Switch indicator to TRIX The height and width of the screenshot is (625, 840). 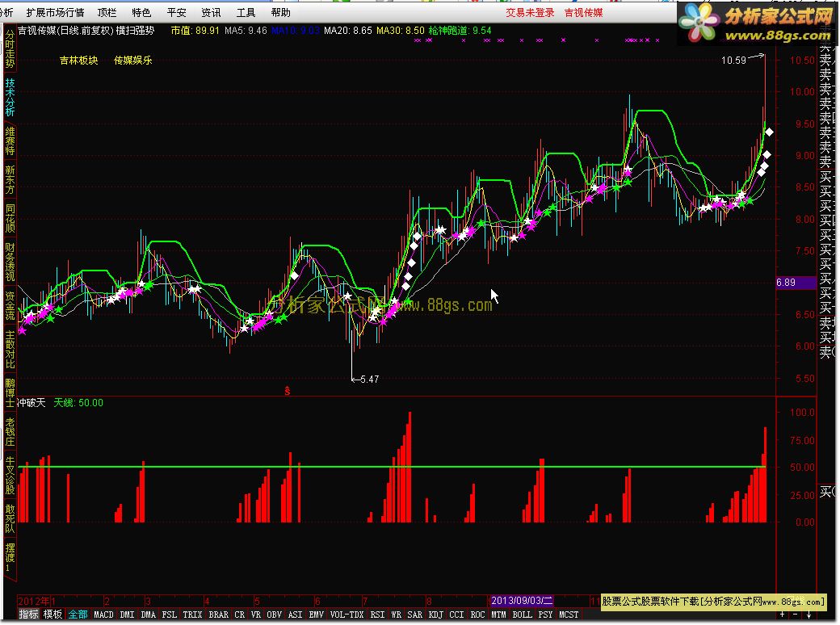[192, 615]
